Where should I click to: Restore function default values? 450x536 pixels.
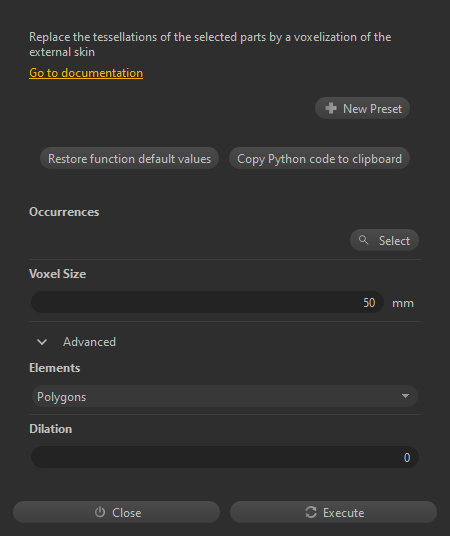coord(129,158)
